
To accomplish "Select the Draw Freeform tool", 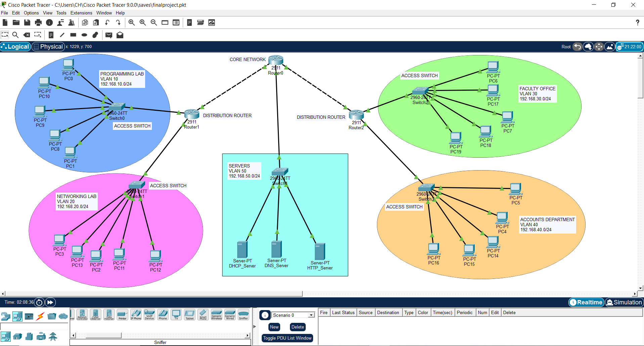I will 95,35.
